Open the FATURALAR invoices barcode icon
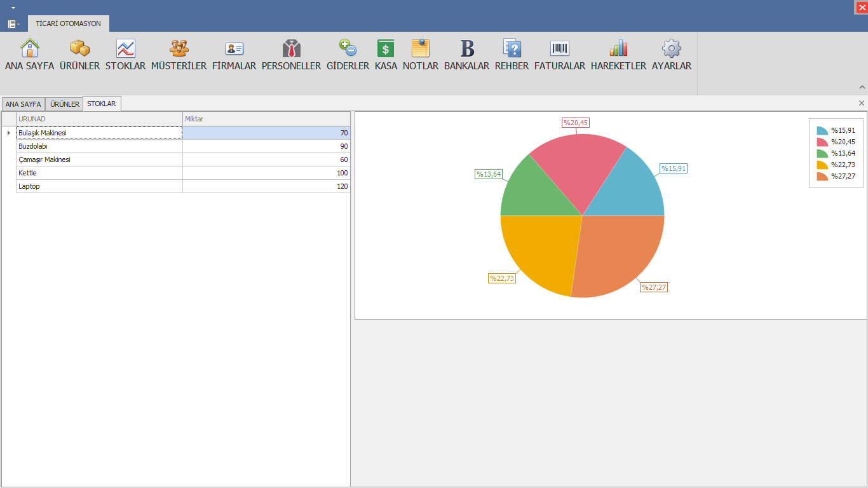The height and width of the screenshot is (488, 868). click(560, 48)
